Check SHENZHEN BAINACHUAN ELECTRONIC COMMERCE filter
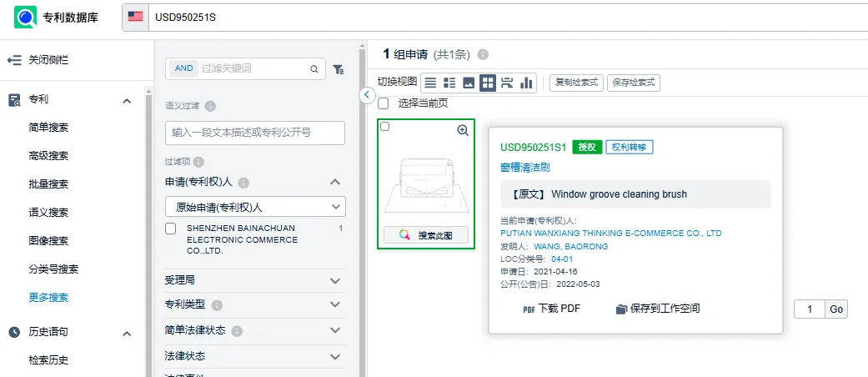Viewport: 868px width, 377px height. pyautogui.click(x=171, y=228)
